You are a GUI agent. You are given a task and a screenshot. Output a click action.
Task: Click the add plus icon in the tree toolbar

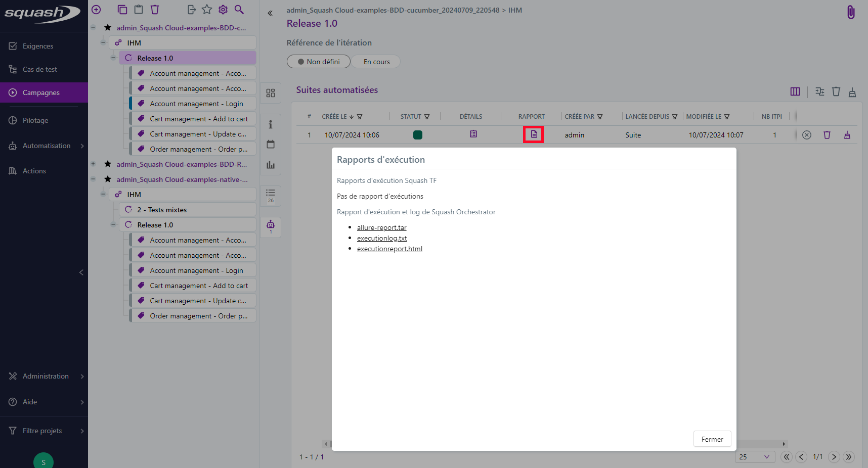(x=96, y=10)
